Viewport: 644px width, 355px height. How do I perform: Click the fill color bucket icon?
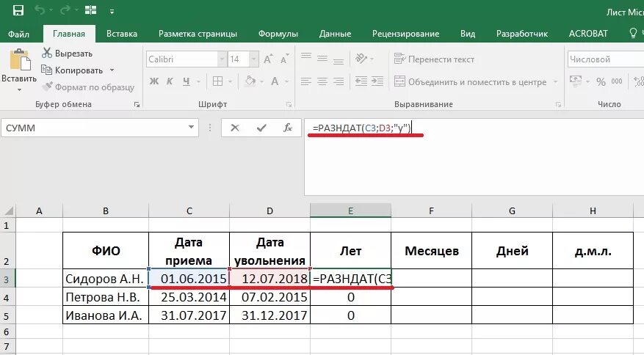click(x=250, y=81)
